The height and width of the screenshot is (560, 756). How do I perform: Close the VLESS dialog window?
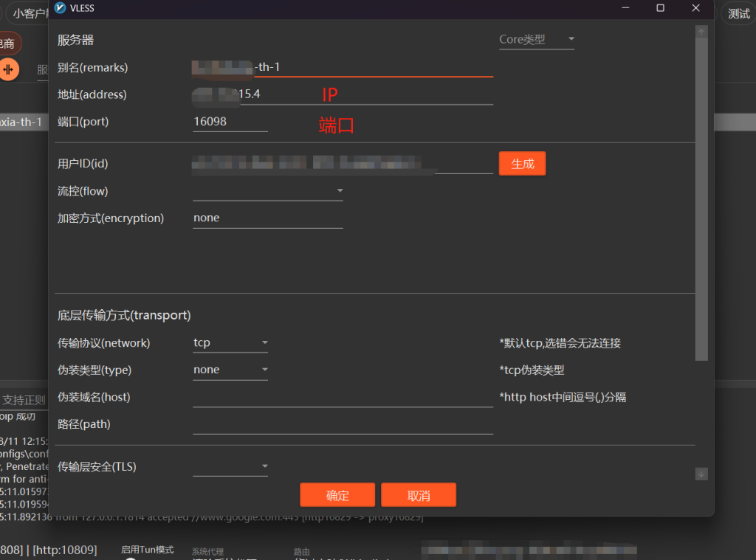click(x=695, y=8)
